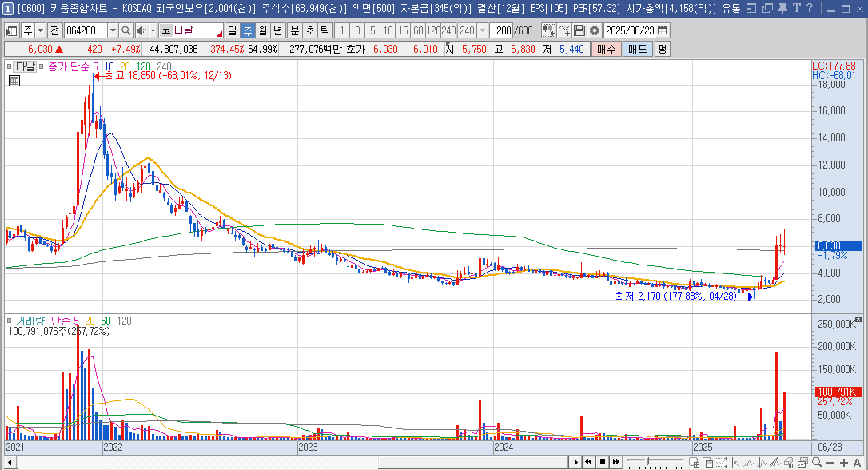The height and width of the screenshot is (470, 868).
Task: Zoom in chart with plus icon
Action: (844, 463)
